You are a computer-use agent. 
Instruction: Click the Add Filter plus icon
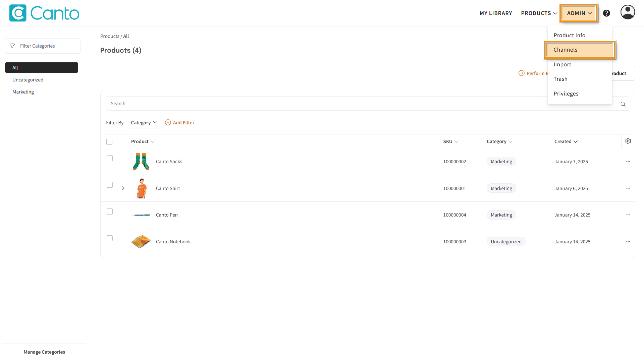pyautogui.click(x=168, y=123)
